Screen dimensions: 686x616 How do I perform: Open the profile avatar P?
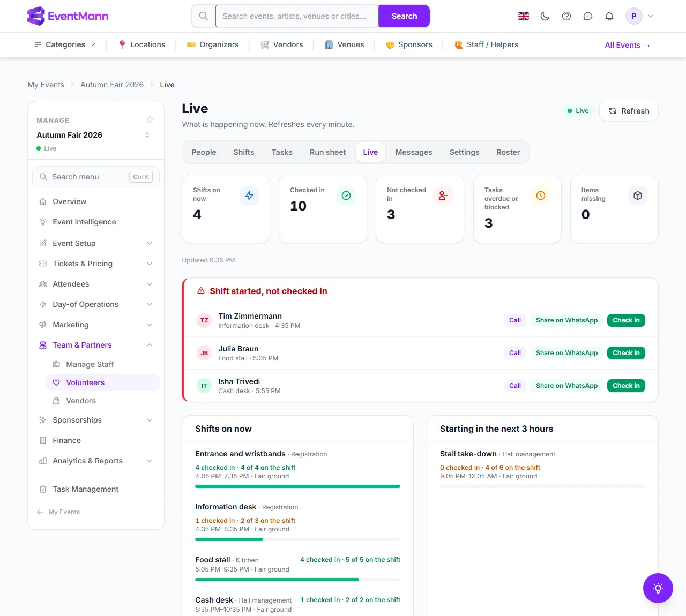[x=634, y=16]
